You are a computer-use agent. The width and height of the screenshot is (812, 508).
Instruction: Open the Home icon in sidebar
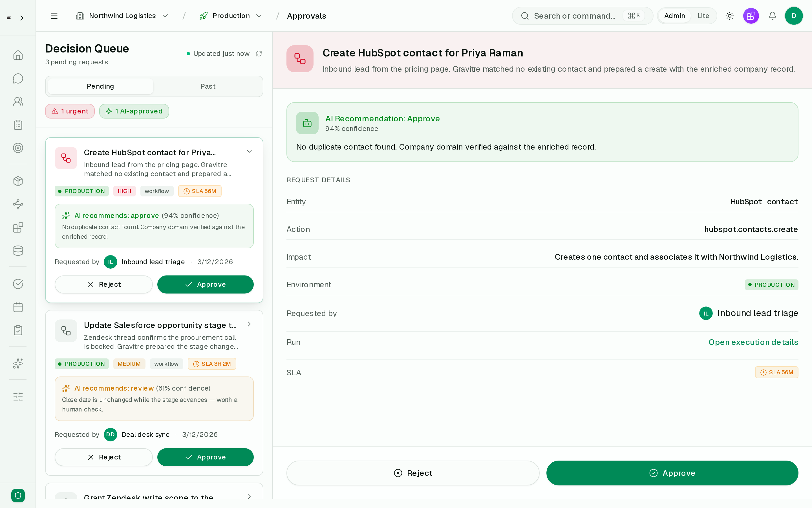[x=18, y=55]
